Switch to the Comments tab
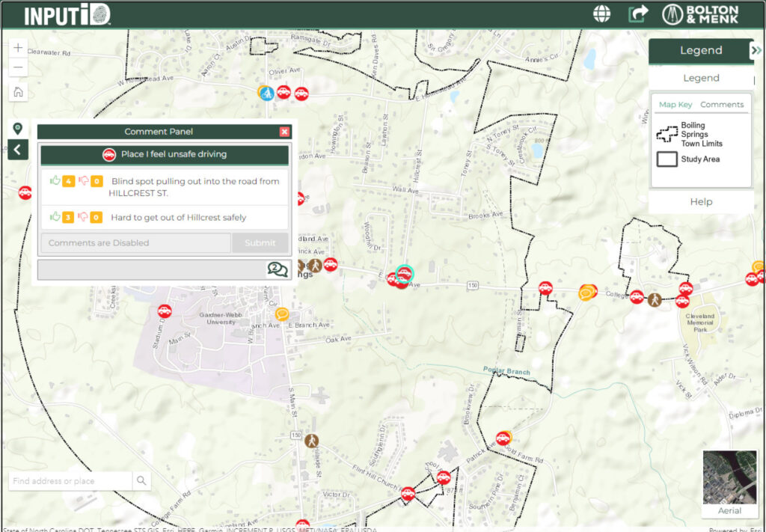The height and width of the screenshot is (532, 766). click(722, 105)
